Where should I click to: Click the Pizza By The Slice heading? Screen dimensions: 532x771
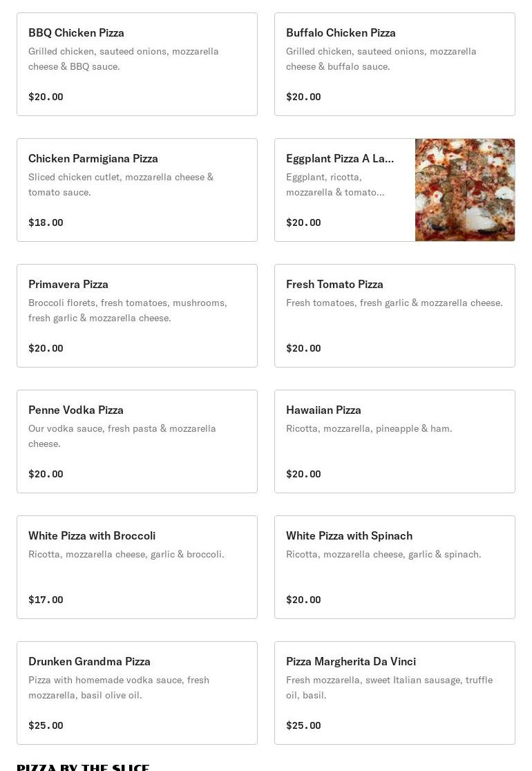click(83, 767)
